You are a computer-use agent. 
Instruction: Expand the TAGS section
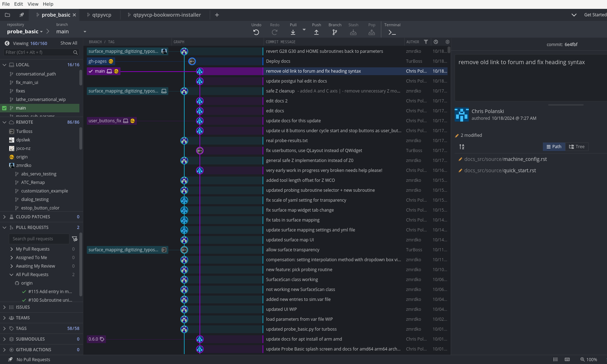(x=4, y=329)
